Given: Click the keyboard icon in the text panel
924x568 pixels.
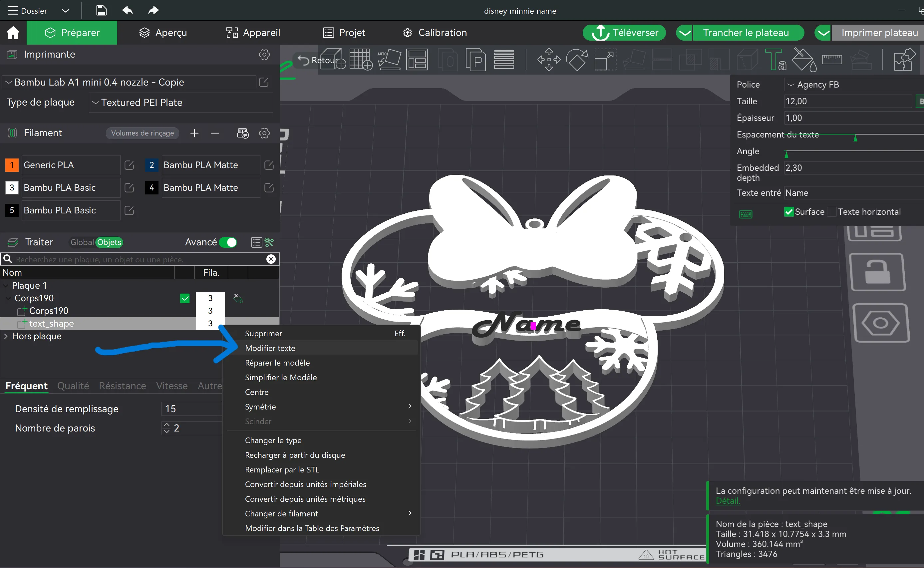Looking at the screenshot, I should (x=746, y=214).
